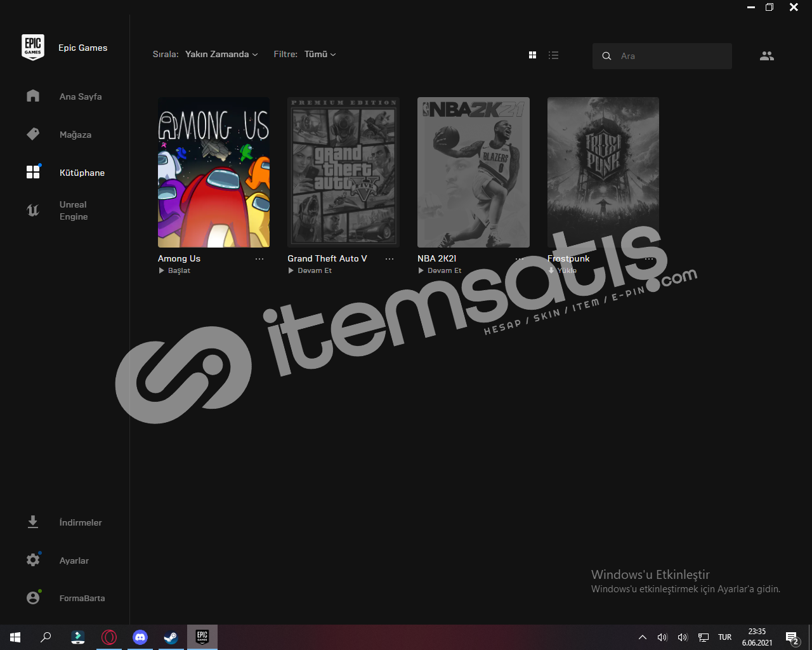This screenshot has width=812, height=650.
Task: Open İndirmeler downloads page
Action: [x=81, y=522]
